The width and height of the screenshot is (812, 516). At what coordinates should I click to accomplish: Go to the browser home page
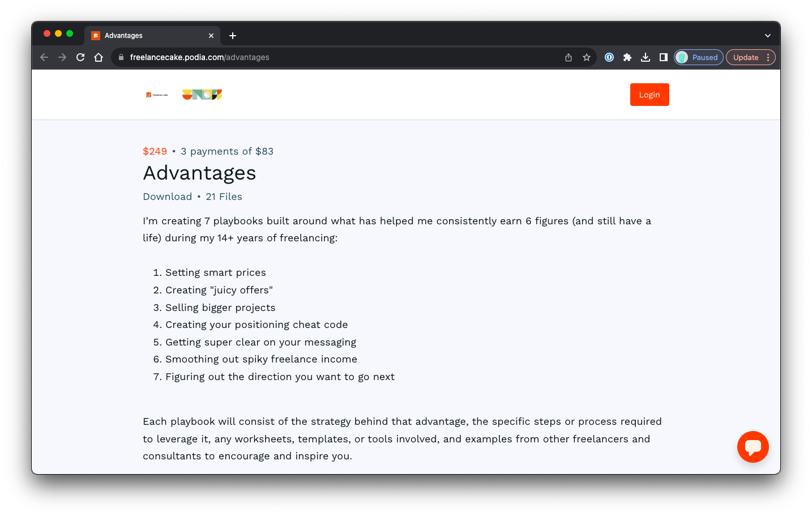(99, 57)
